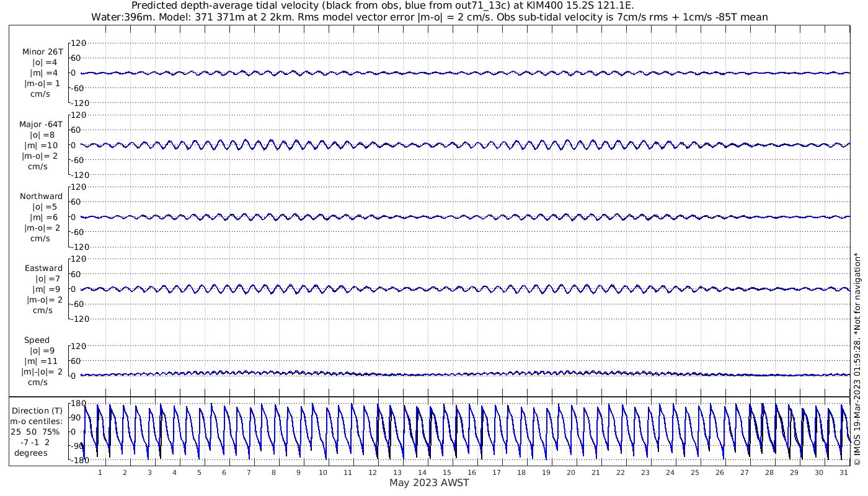This screenshot has height=496, width=868.
Task: Click the '|m| =9' value in Eastward panel
Action: point(46,290)
